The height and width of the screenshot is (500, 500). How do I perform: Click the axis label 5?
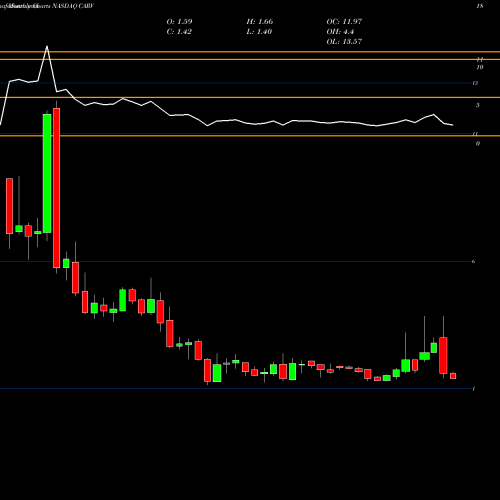point(478,105)
